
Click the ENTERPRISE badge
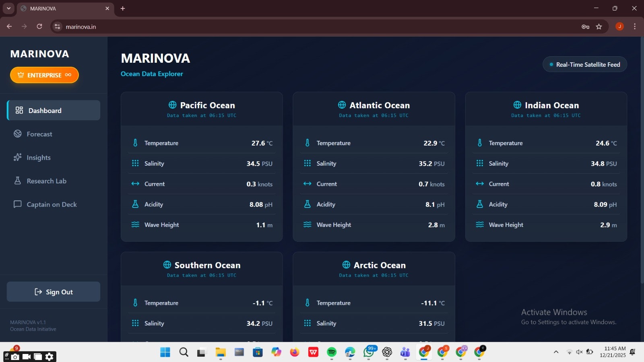tap(44, 75)
